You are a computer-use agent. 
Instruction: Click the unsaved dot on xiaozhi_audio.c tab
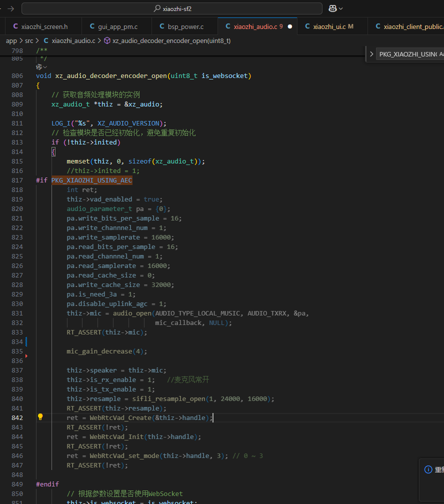289,26
